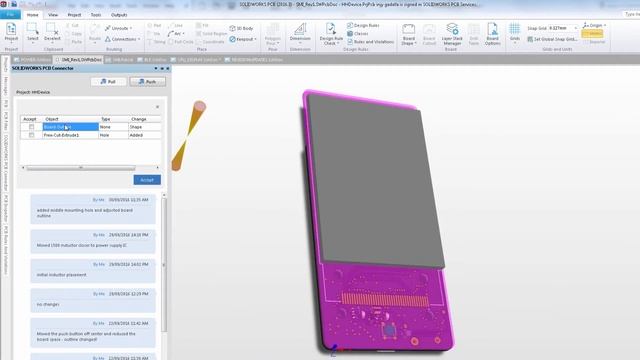Expand the Arc dropdown arrow
Screen dimensions: 640x360
coord(183,33)
